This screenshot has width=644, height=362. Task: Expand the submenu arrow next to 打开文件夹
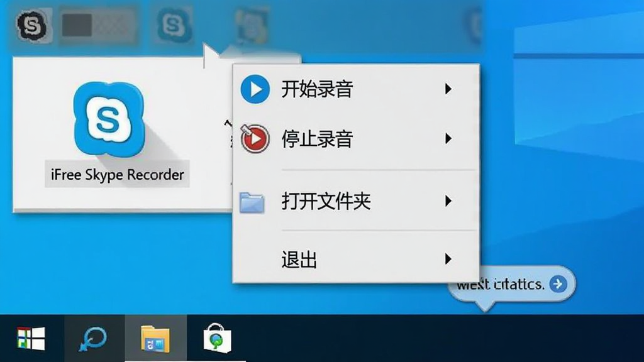[448, 201]
